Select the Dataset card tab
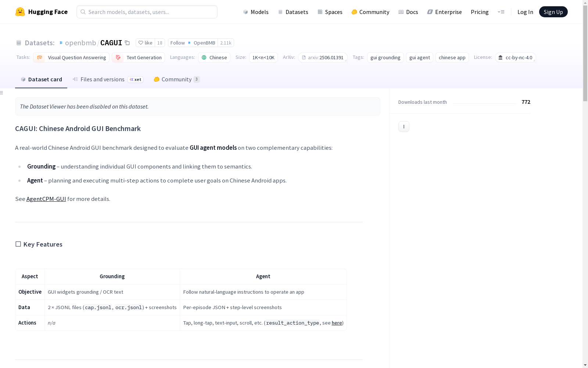This screenshot has width=588, height=368. tap(41, 79)
